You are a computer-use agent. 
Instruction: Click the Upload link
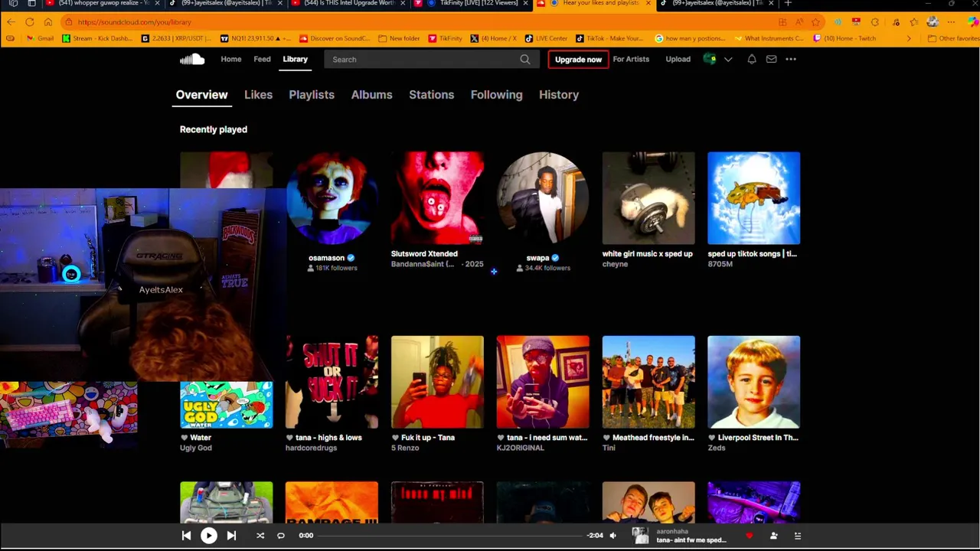pyautogui.click(x=678, y=59)
